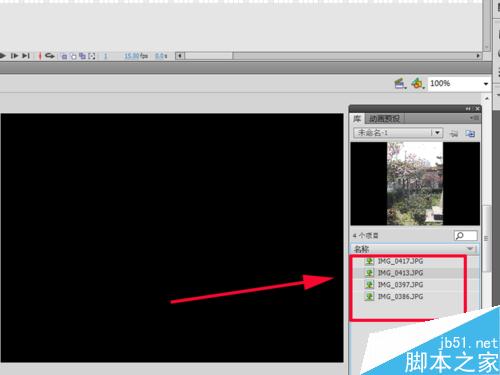Switch to the 库 library tab
Image resolution: width=500 pixels, height=375 pixels.
[357, 119]
